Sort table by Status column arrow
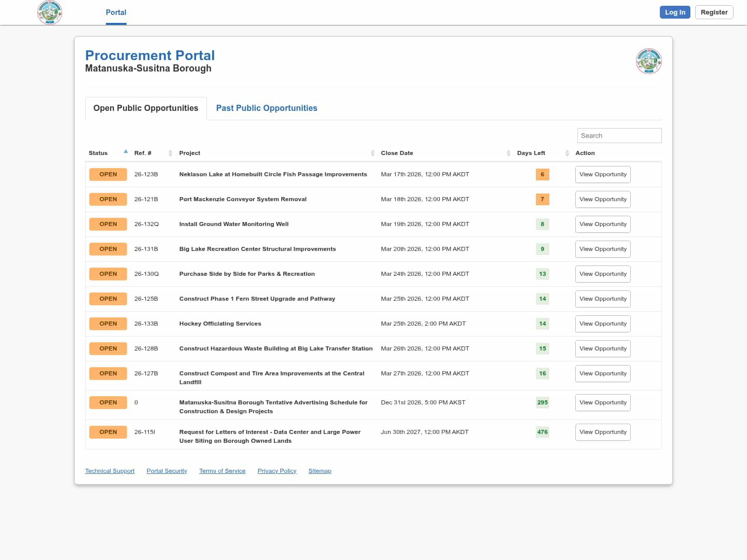 (126, 152)
